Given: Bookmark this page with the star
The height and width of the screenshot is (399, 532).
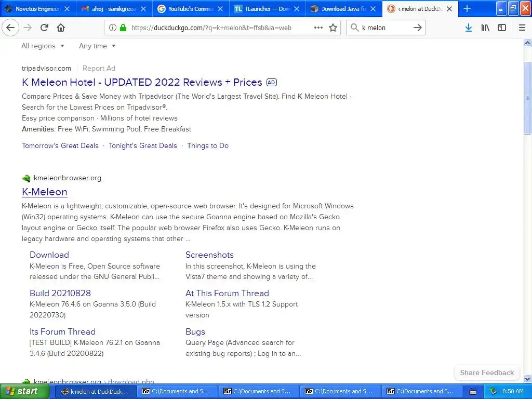Looking at the screenshot, I should click(333, 28).
